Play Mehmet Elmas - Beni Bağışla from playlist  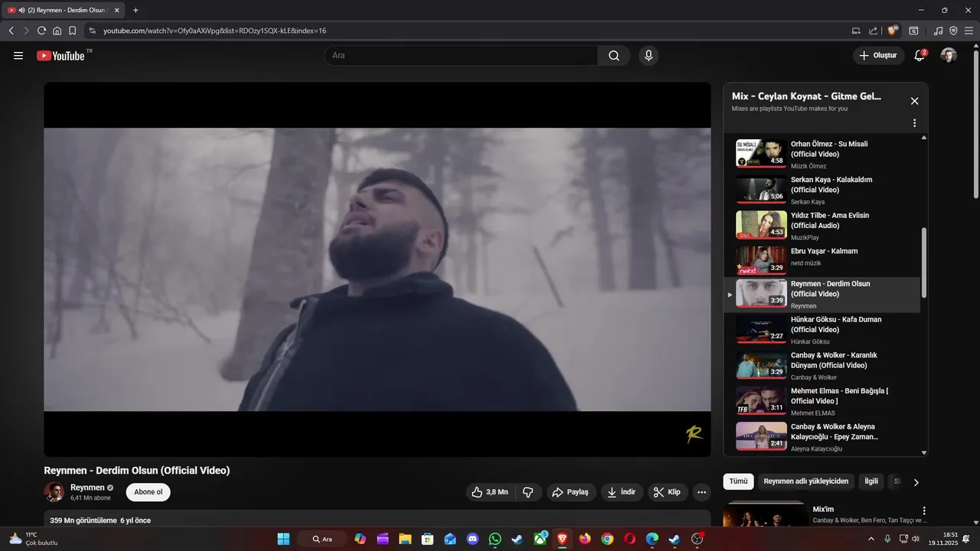tap(823, 402)
